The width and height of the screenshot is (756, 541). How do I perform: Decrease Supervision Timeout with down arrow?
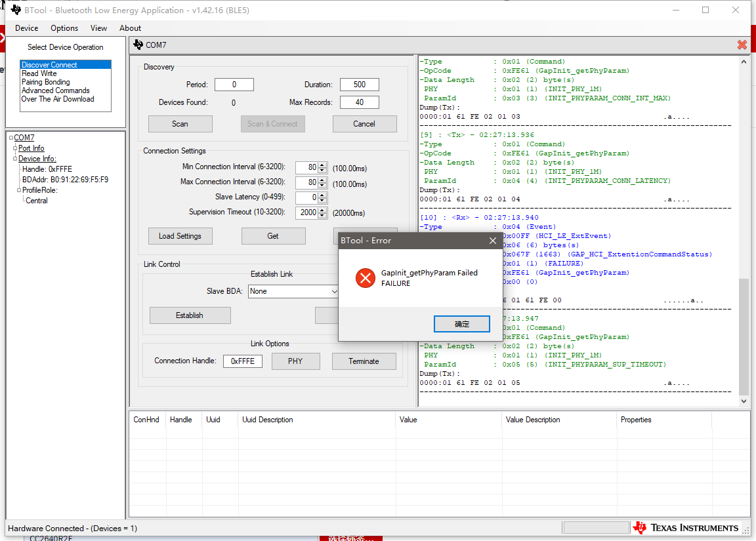[x=322, y=216]
